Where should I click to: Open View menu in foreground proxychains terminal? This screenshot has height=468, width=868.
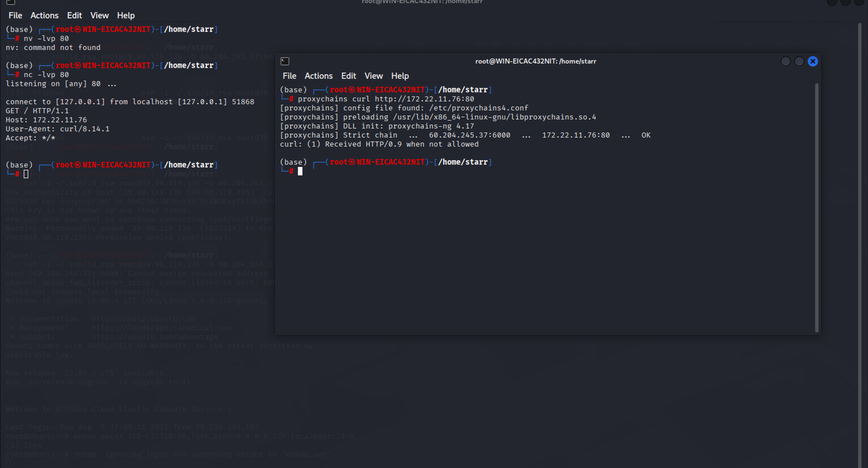(373, 76)
